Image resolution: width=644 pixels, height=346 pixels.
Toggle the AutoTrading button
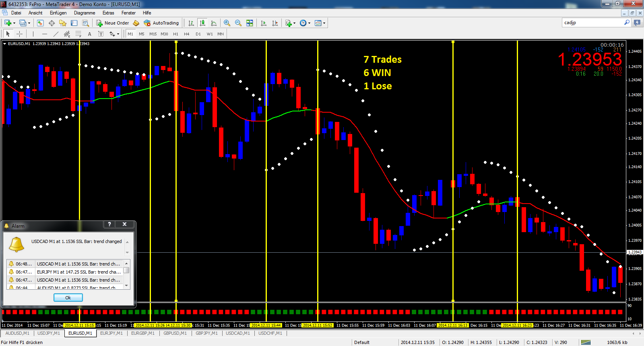161,23
